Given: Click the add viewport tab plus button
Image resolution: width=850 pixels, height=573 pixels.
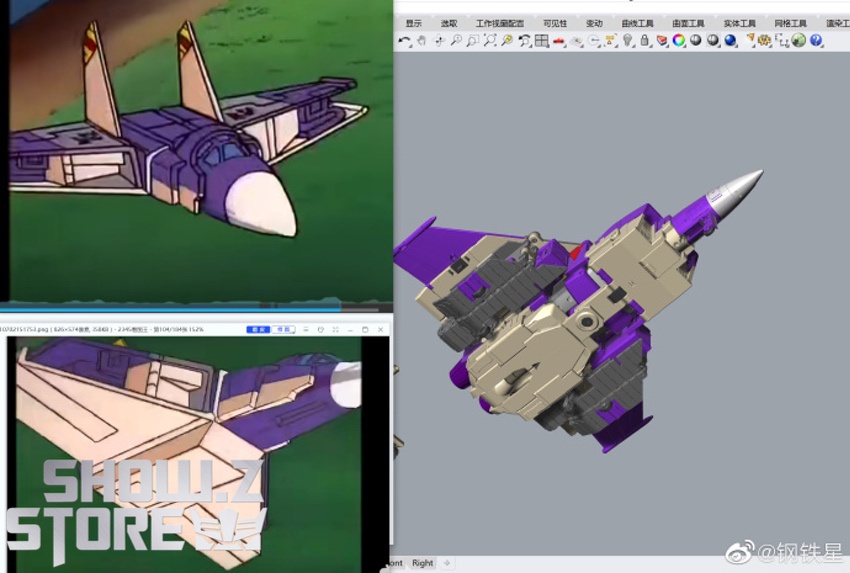Looking at the screenshot, I should pyautogui.click(x=447, y=563).
